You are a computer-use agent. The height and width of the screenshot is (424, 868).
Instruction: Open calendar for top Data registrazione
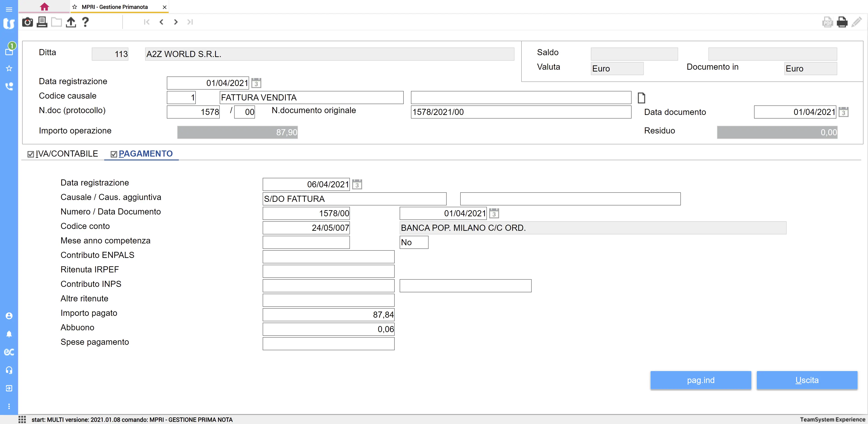coord(256,83)
